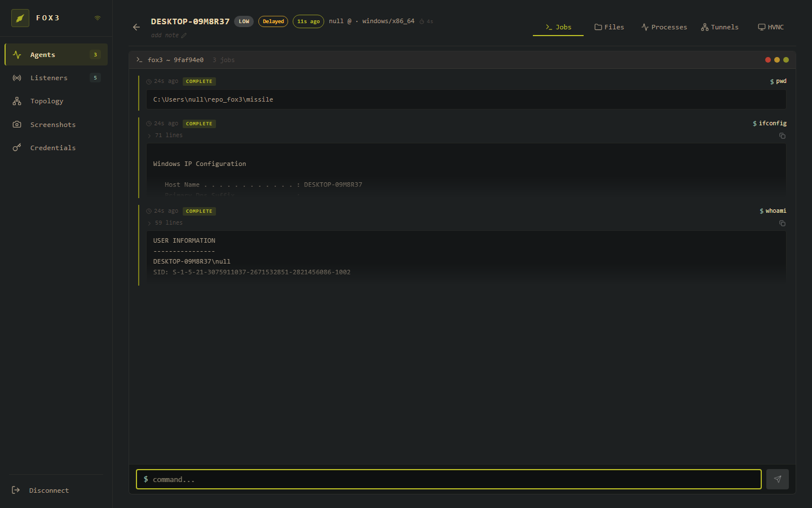Switch to the Processes tab
The image size is (812, 508).
pyautogui.click(x=664, y=27)
